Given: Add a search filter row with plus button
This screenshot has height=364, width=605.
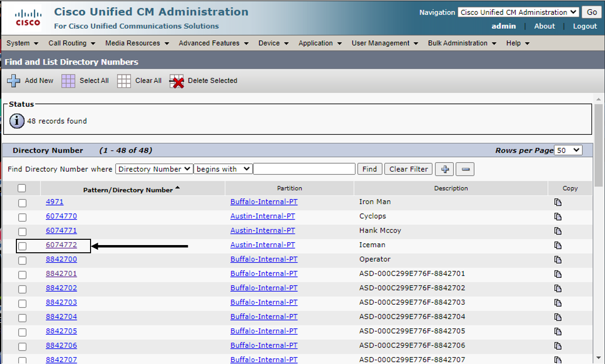Looking at the screenshot, I should [444, 169].
